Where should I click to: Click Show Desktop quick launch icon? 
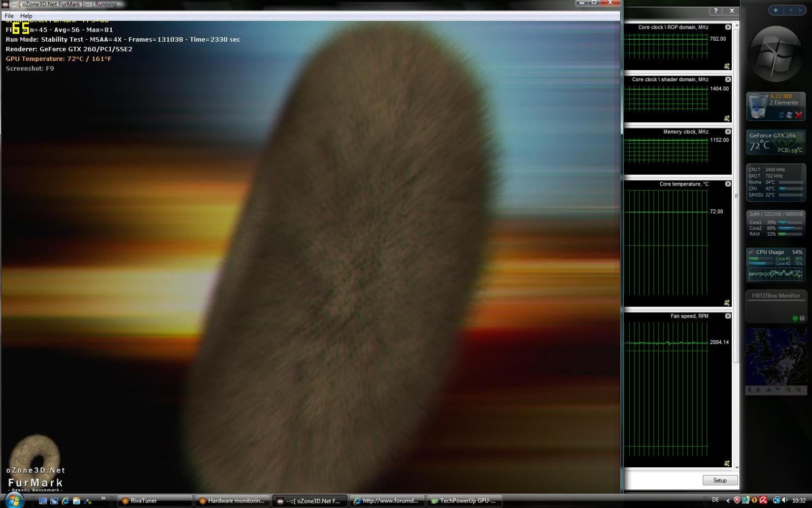pyautogui.click(x=43, y=501)
